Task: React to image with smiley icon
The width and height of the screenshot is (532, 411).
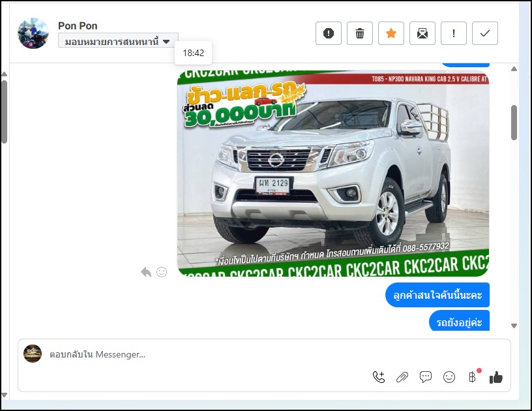Action: [162, 272]
